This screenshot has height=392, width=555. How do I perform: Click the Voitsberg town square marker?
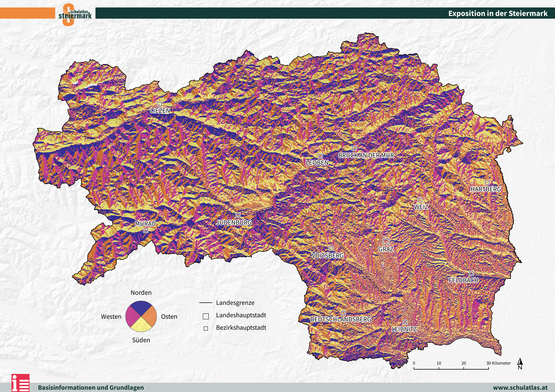point(331,248)
